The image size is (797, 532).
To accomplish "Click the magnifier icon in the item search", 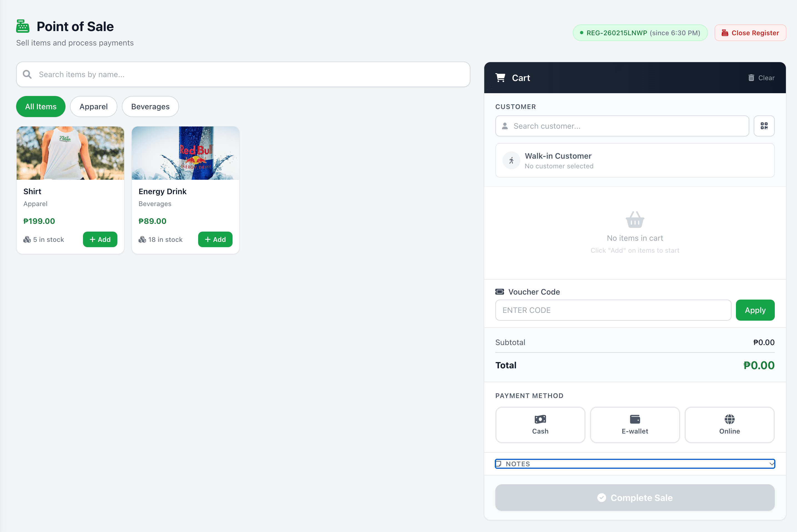I will (27, 74).
